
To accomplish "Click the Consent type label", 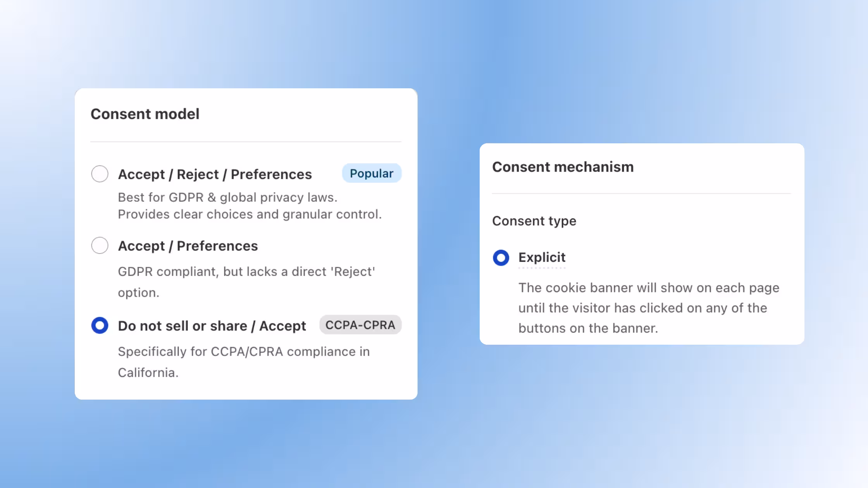I will click(534, 221).
